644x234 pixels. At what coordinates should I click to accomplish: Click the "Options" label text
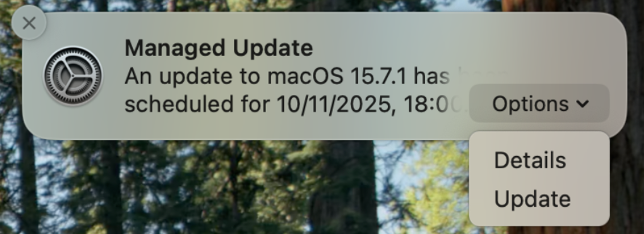(x=530, y=104)
